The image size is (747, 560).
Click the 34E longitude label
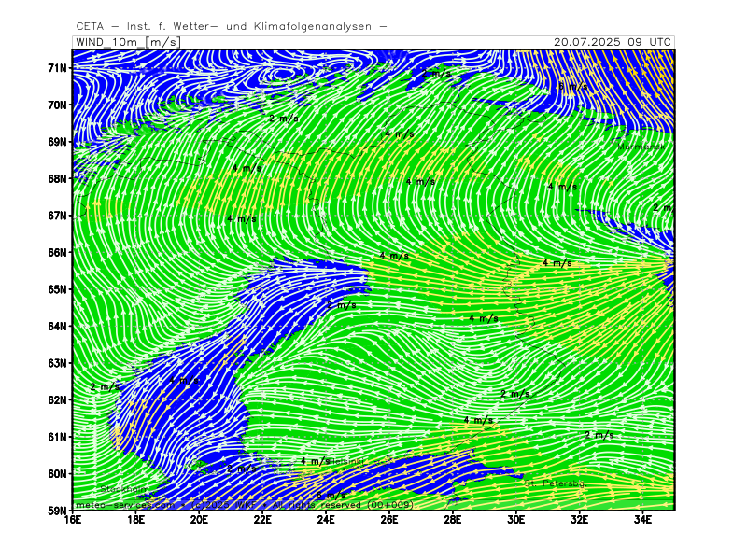tap(642, 520)
